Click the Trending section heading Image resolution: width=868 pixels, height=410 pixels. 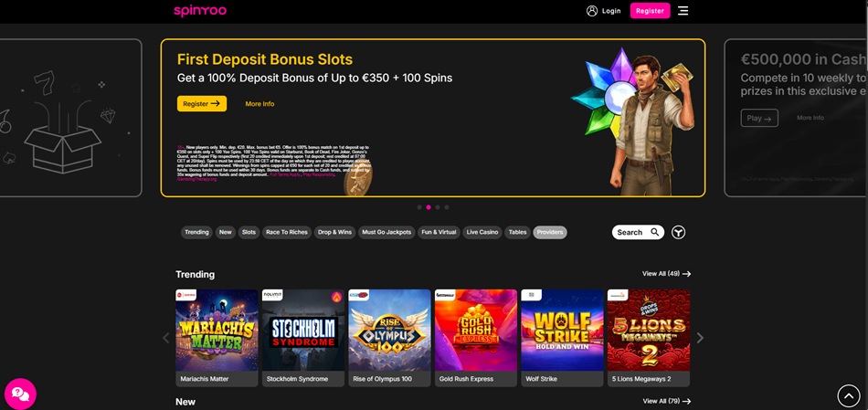(x=195, y=275)
